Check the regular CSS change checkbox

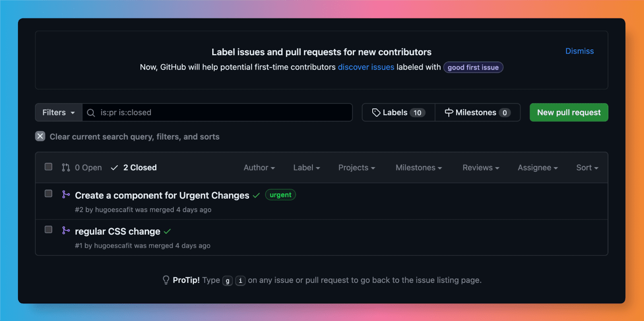point(48,230)
